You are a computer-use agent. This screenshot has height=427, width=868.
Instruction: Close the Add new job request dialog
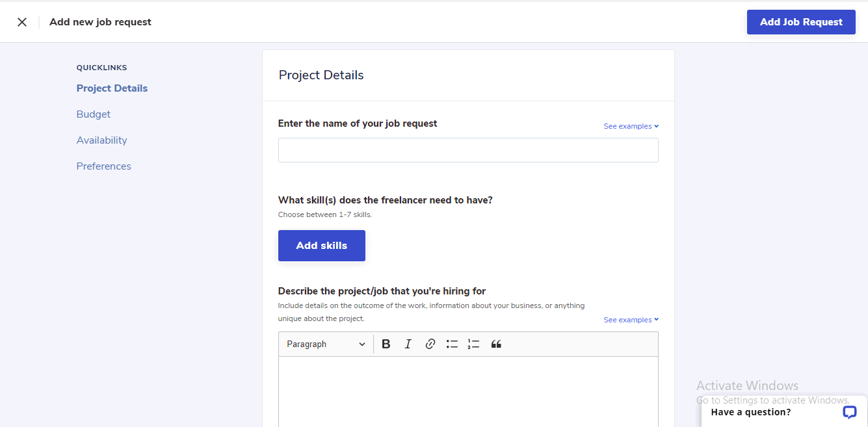22,22
